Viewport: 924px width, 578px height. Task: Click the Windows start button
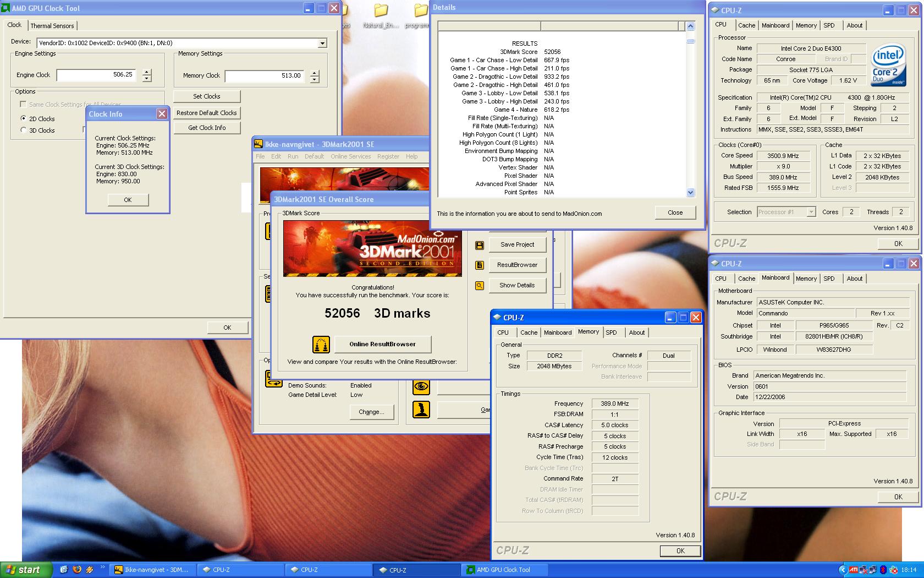(x=26, y=570)
